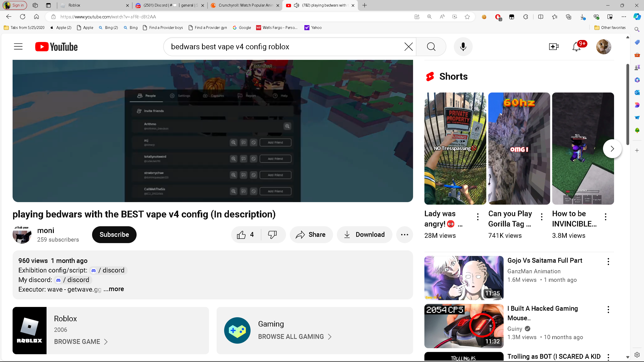The height and width of the screenshot is (362, 644).
Task: Download the video
Action: [x=365, y=235]
